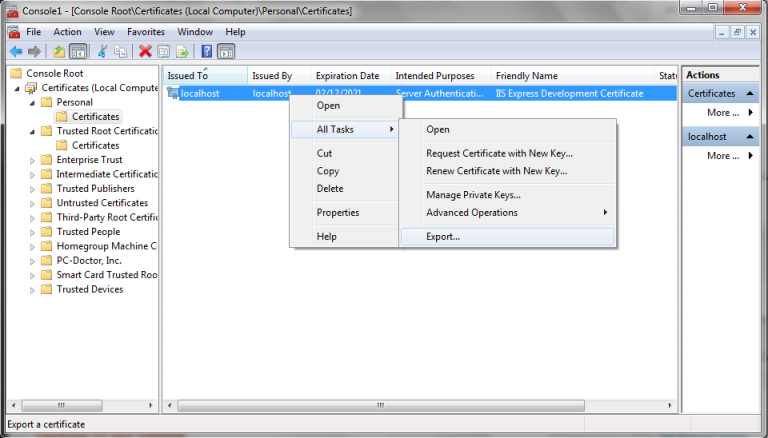Click the grey Forward arrow toolbar icon
The height and width of the screenshot is (438, 768).
tap(34, 51)
